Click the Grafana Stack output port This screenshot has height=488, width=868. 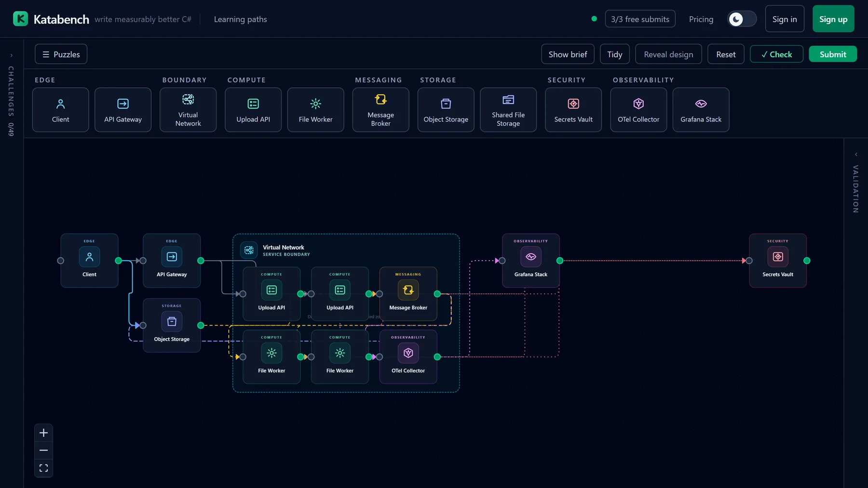pyautogui.click(x=560, y=261)
